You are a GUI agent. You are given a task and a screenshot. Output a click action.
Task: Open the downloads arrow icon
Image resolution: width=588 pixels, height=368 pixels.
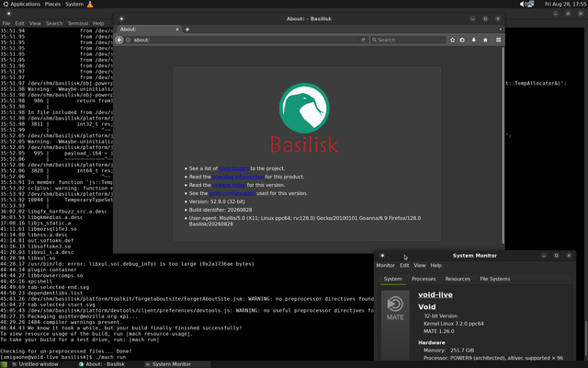pyautogui.click(x=474, y=40)
